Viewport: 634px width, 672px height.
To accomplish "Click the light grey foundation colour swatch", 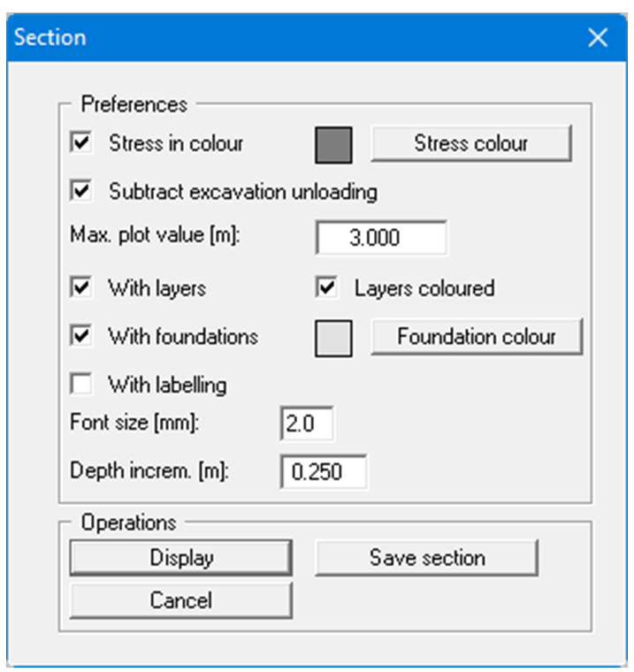I will 333,338.
